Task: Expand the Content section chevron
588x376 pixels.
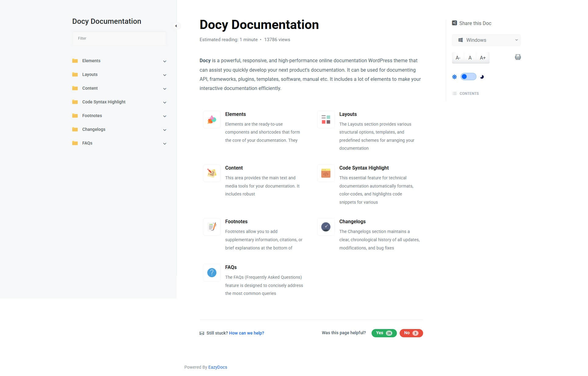Action: 165,89
